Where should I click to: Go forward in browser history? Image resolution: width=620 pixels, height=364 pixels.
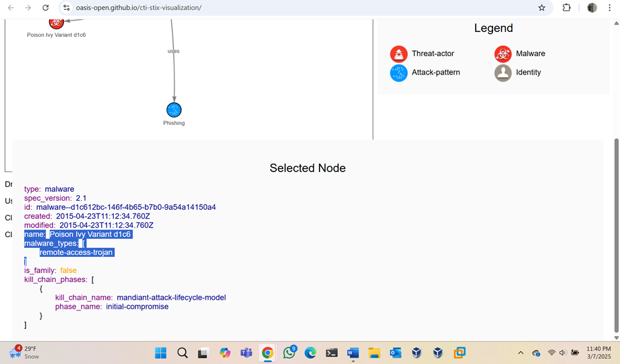(x=28, y=8)
